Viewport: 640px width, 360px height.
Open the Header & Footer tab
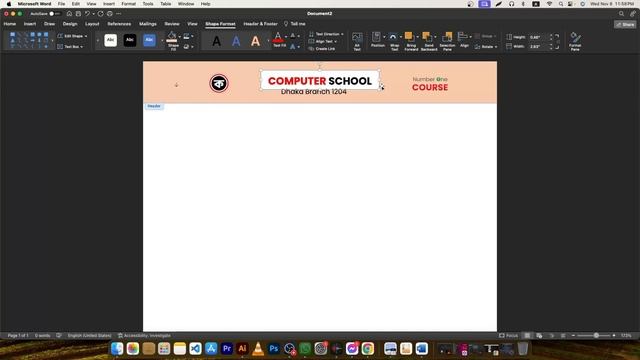[x=260, y=24]
